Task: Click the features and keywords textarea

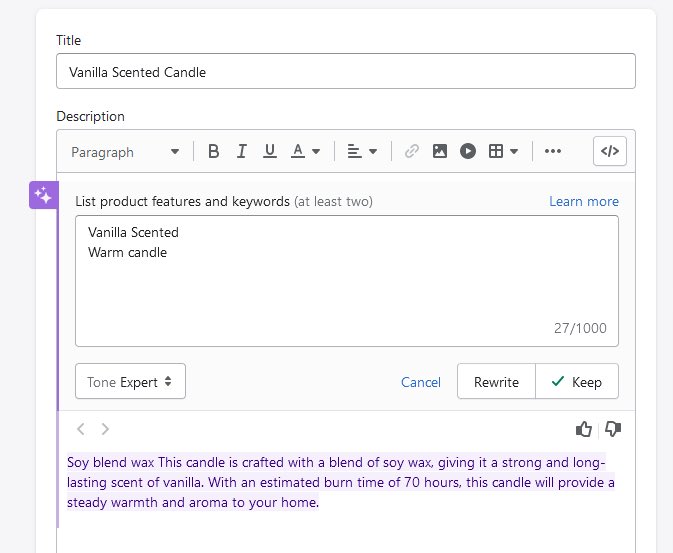Action: click(x=347, y=281)
